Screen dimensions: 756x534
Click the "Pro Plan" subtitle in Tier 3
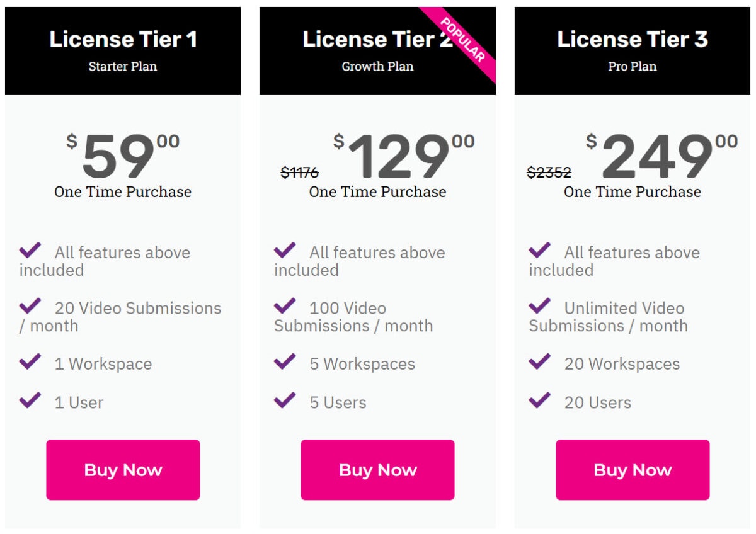[633, 66]
